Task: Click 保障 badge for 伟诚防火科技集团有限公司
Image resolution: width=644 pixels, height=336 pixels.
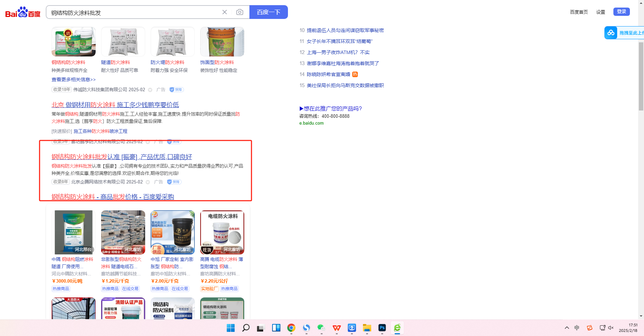Action: (176, 90)
